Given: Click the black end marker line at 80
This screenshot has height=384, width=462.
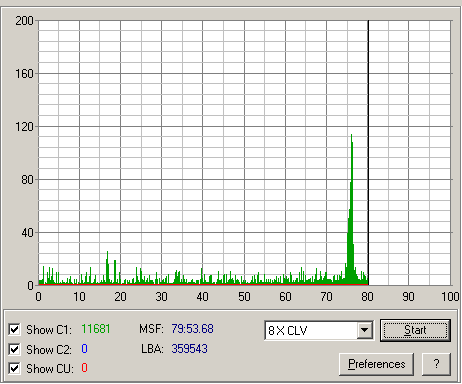Looking at the screenshot, I should [x=368, y=153].
